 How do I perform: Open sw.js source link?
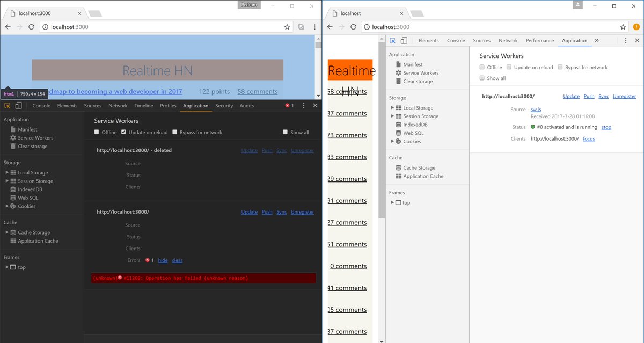pyautogui.click(x=536, y=110)
